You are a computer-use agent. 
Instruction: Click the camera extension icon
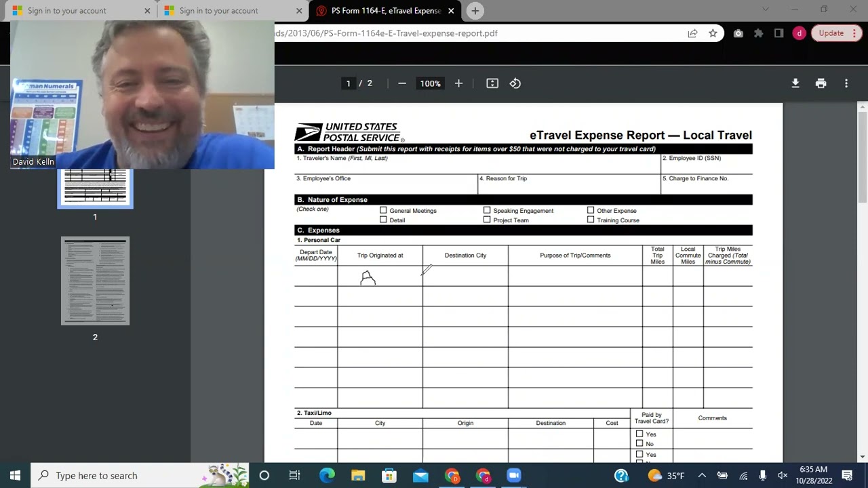pos(738,33)
